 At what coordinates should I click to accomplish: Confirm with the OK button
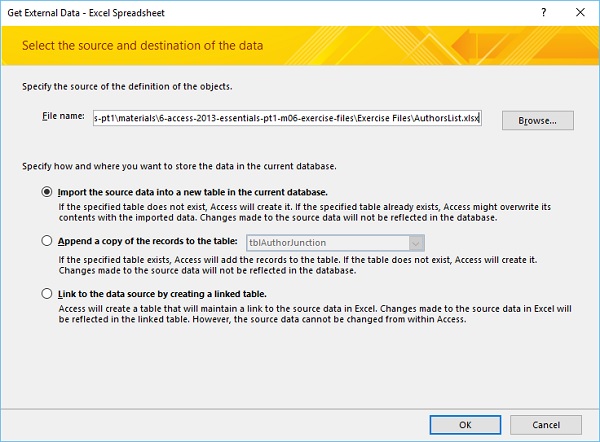coord(465,423)
